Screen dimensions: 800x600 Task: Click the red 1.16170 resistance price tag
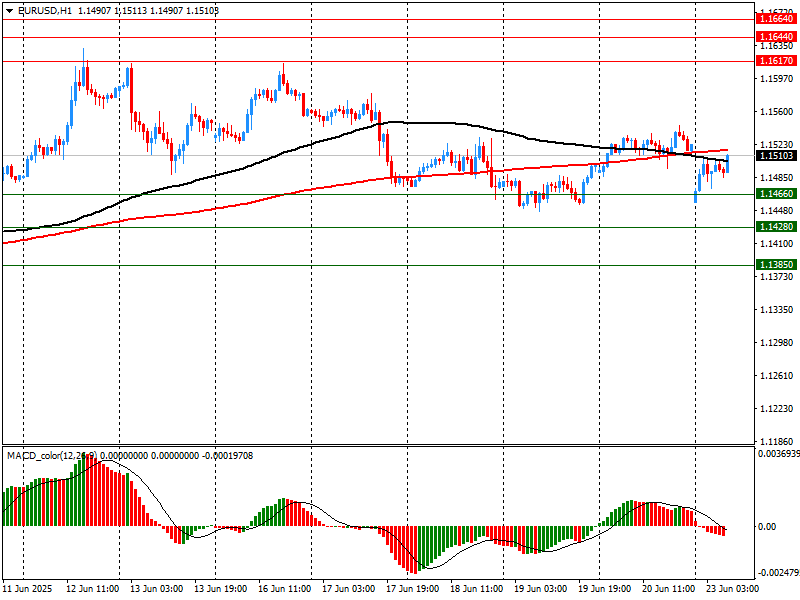pos(776,61)
